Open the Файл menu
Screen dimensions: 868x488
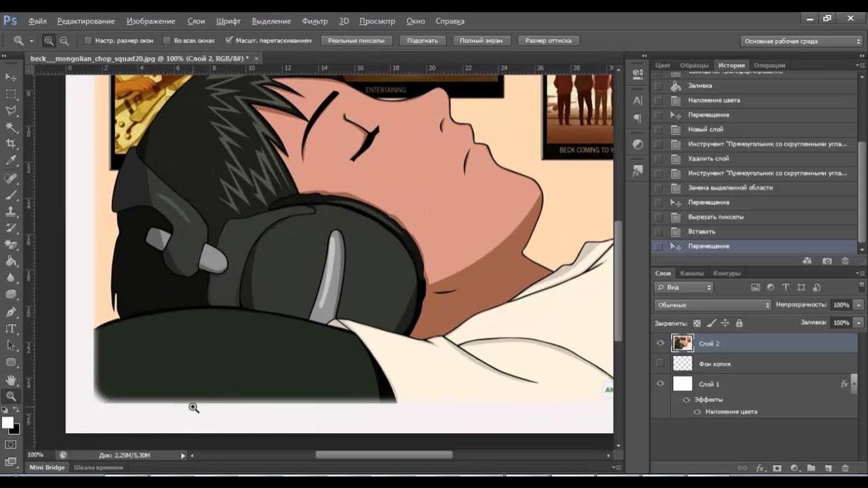click(37, 21)
